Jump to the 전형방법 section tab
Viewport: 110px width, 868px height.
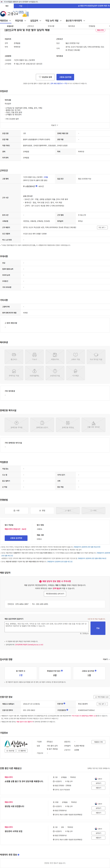(92, 26)
